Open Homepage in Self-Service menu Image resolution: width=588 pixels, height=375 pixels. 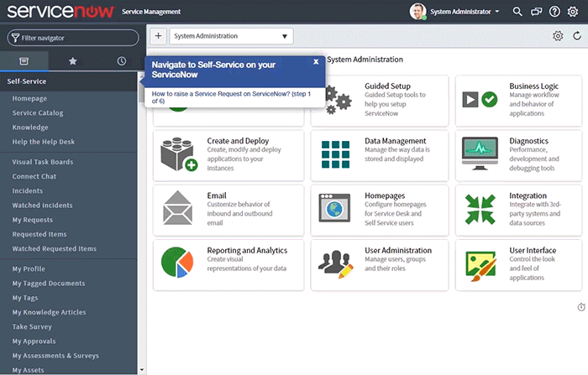tap(29, 98)
